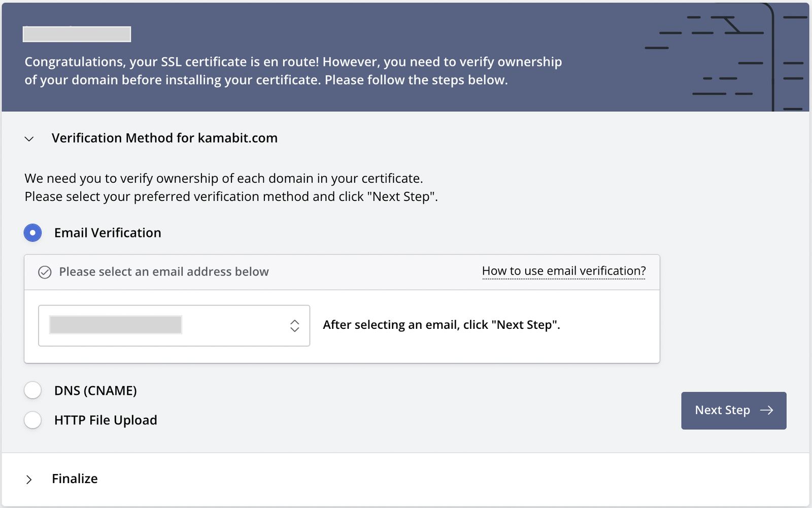Open 'How to use email verification?' link
The width and height of the screenshot is (812, 508).
click(563, 271)
